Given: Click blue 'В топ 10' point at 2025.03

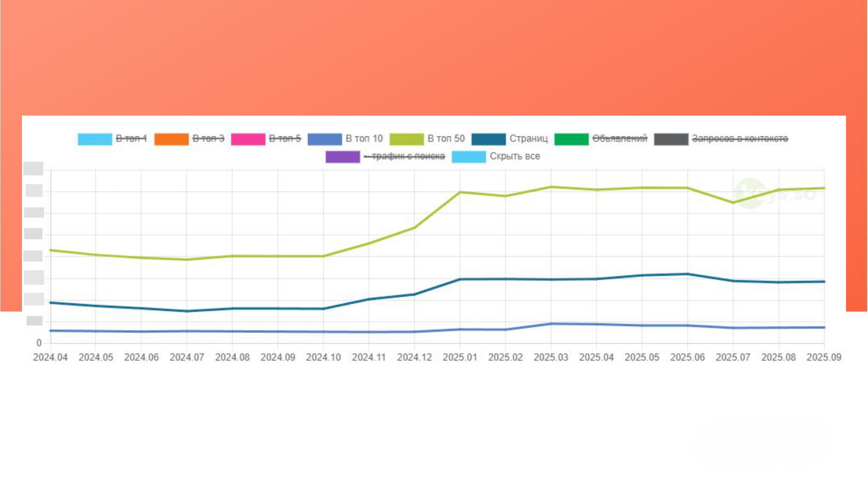Looking at the screenshot, I should click(551, 324).
